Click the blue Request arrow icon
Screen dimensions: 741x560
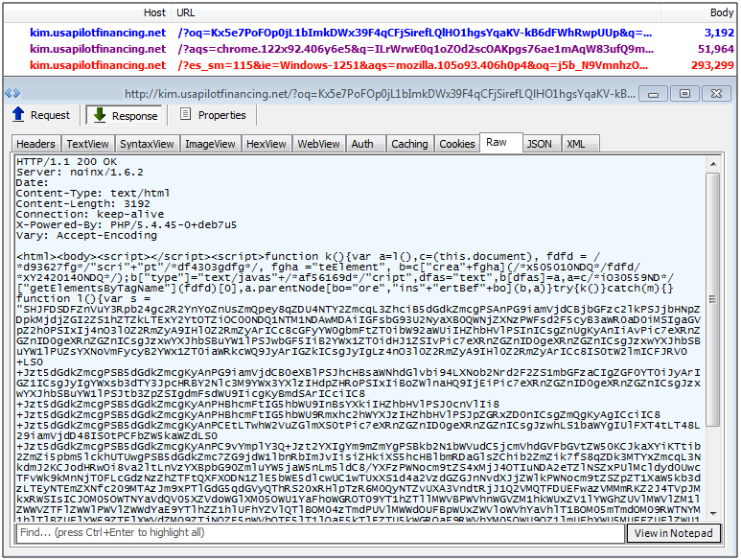(x=18, y=114)
